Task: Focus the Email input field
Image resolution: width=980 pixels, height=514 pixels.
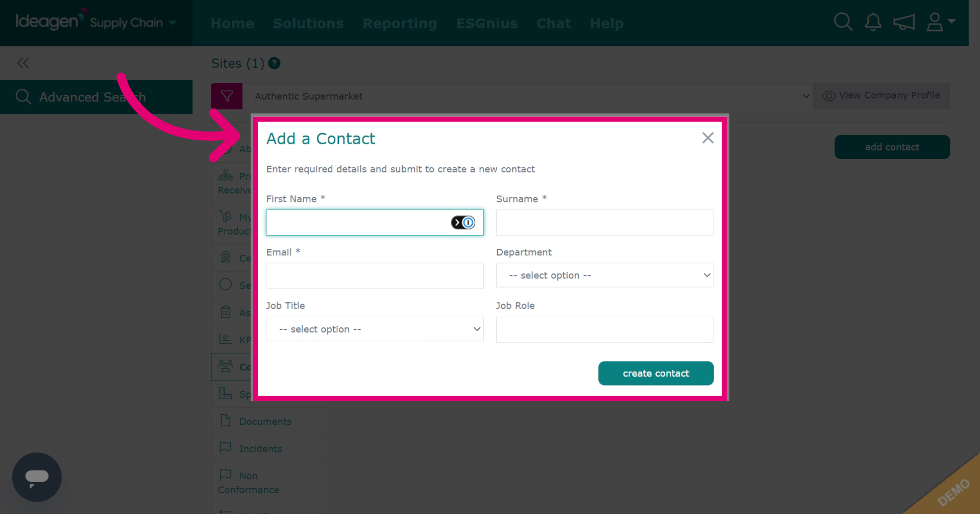Action: (375, 276)
